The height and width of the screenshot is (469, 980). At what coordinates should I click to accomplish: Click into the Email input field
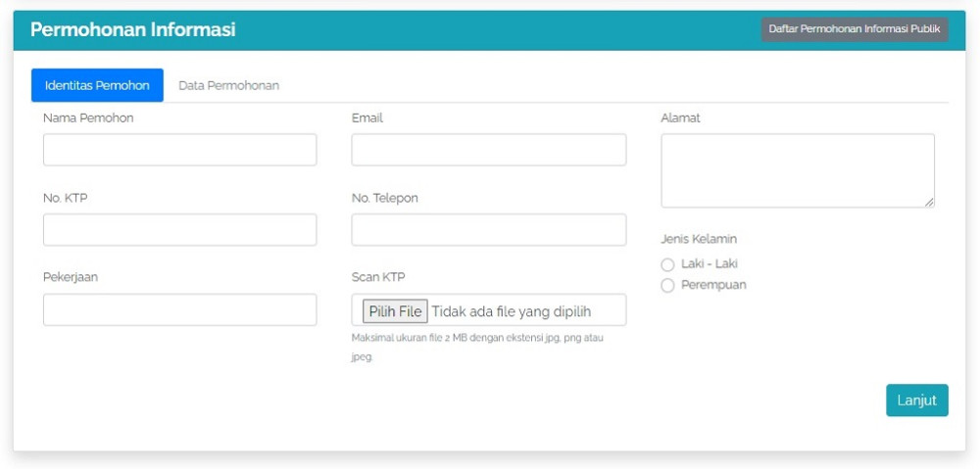[488, 150]
